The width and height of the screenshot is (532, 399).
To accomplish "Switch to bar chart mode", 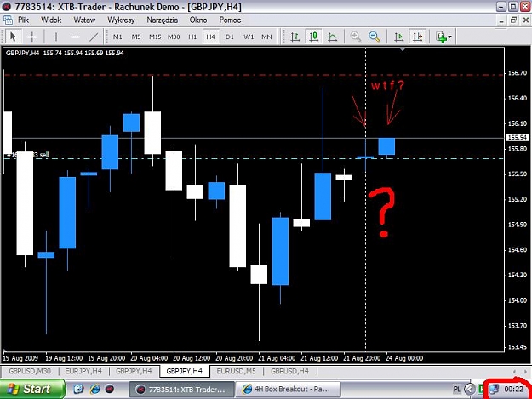I will click(x=295, y=37).
